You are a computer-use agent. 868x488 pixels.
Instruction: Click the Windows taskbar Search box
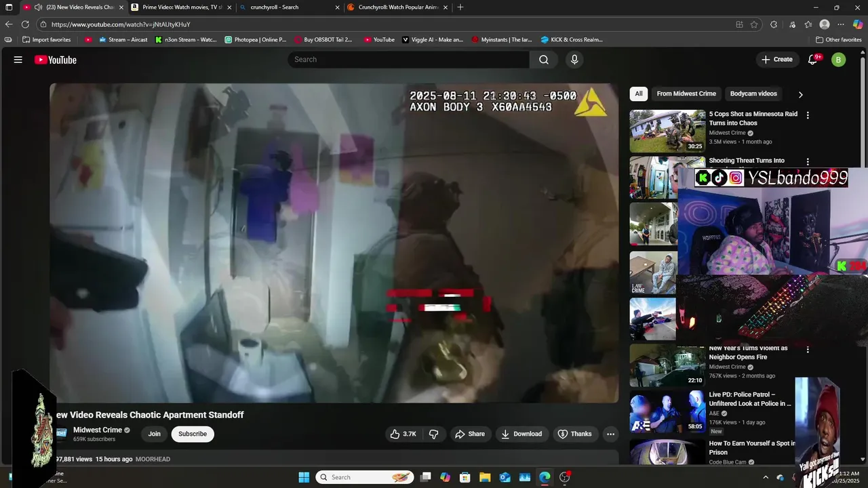(x=364, y=477)
